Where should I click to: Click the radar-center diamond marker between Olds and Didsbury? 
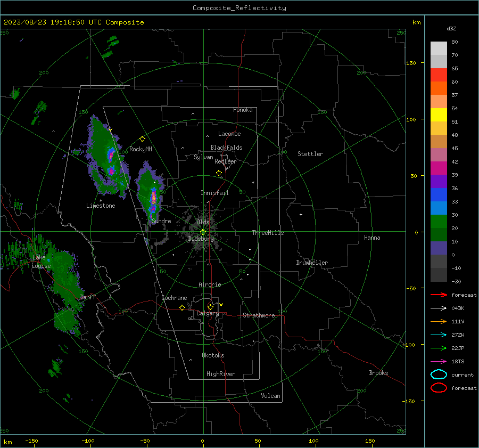pos(203,232)
